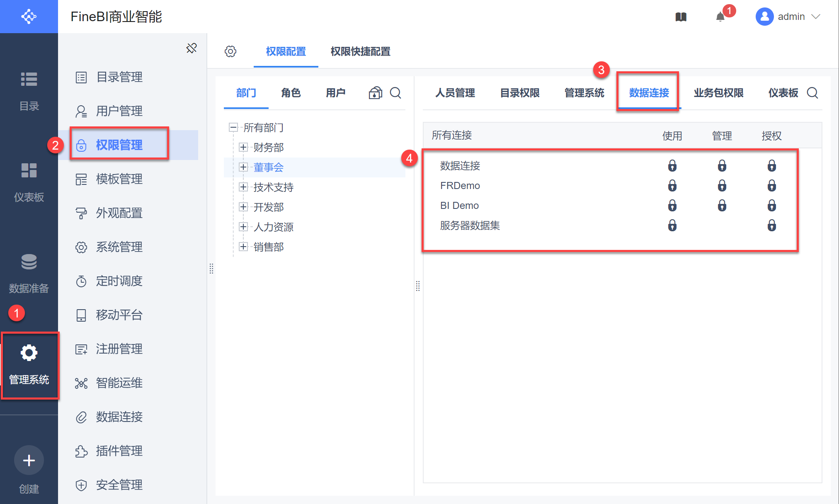
Task: Select the 销售部 department
Action: point(268,247)
